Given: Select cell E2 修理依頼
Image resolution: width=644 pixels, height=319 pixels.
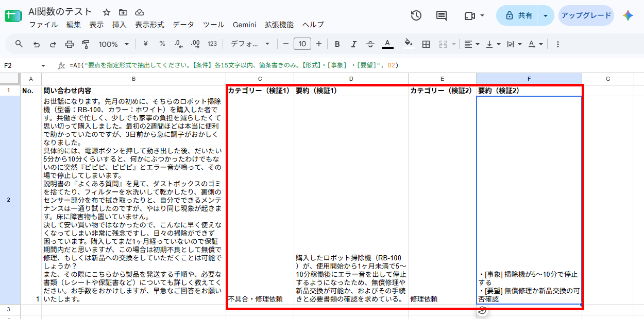Looking at the screenshot, I should 442,200.
